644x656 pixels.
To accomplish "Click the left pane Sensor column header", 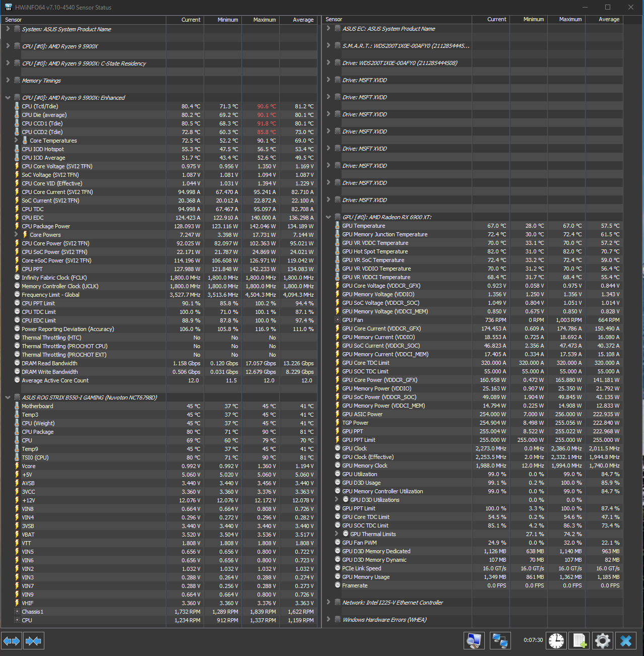I will tap(84, 20).
